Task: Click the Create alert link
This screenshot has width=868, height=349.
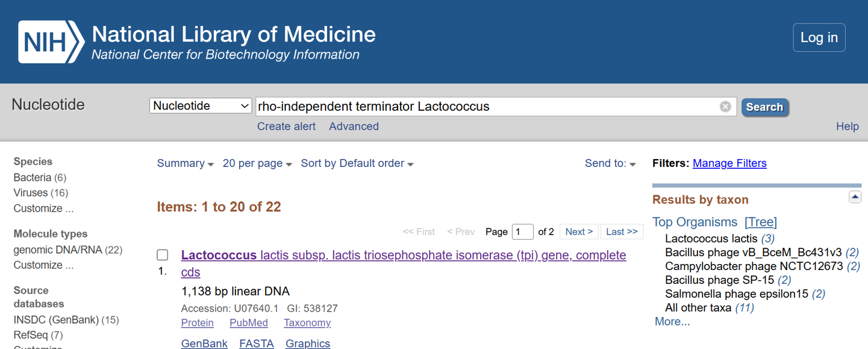Action: tap(286, 127)
